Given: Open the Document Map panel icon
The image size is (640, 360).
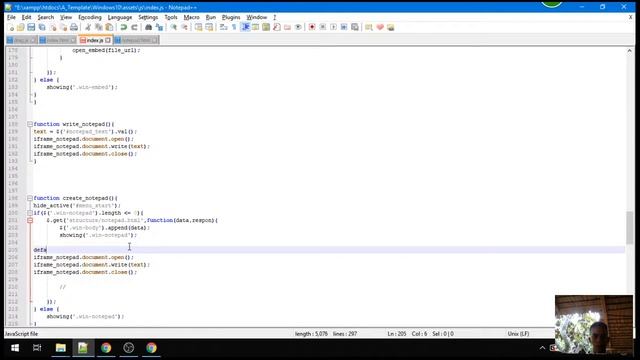Looking at the screenshot, I should [x=266, y=27].
